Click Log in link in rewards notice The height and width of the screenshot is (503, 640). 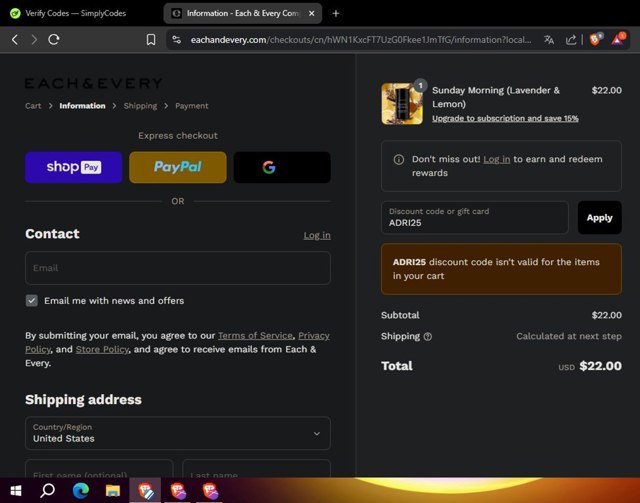497,159
